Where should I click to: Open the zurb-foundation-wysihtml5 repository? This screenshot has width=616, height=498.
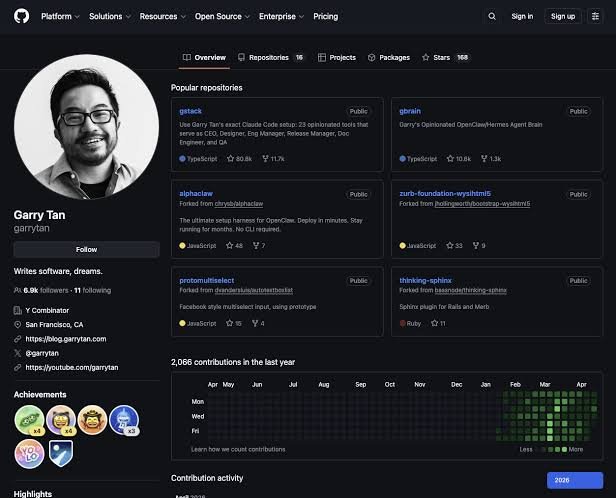click(x=445, y=193)
